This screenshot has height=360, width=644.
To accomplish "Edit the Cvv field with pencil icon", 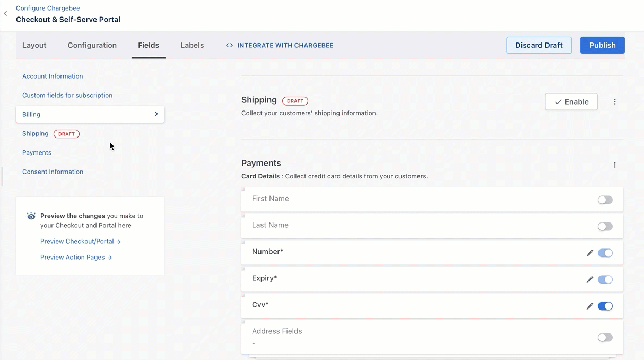I will [x=589, y=306].
